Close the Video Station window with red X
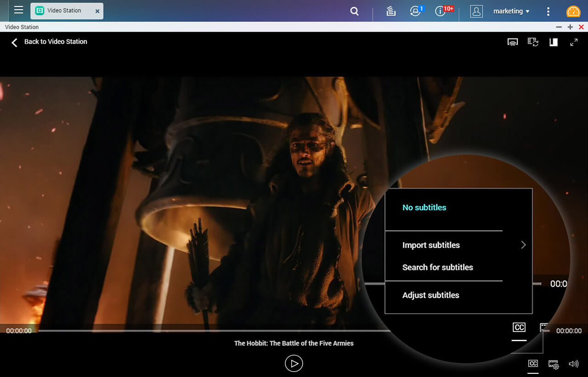Screen dimensions: 588x377 [581, 27]
